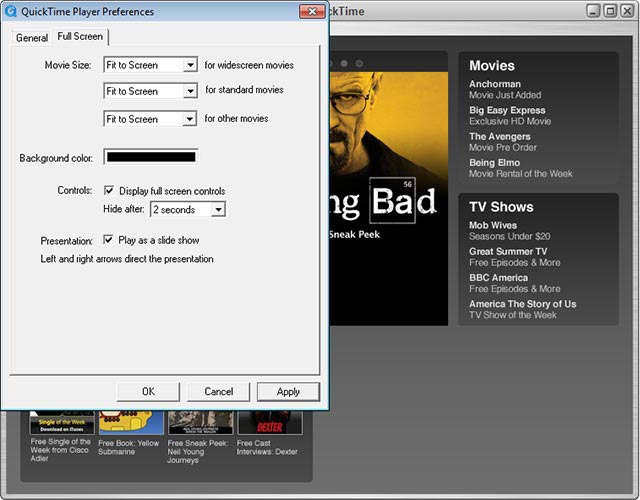Apply the preference changes

point(288,391)
